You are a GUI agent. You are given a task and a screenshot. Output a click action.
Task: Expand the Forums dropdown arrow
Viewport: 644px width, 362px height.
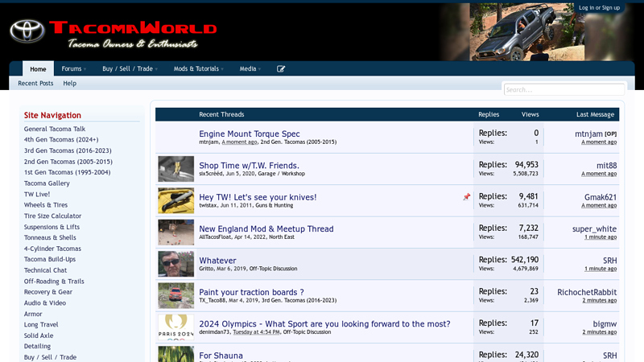tap(85, 69)
